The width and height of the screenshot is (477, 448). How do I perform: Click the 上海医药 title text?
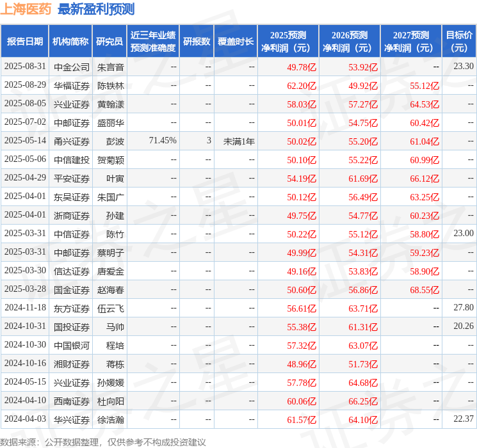click(26, 9)
